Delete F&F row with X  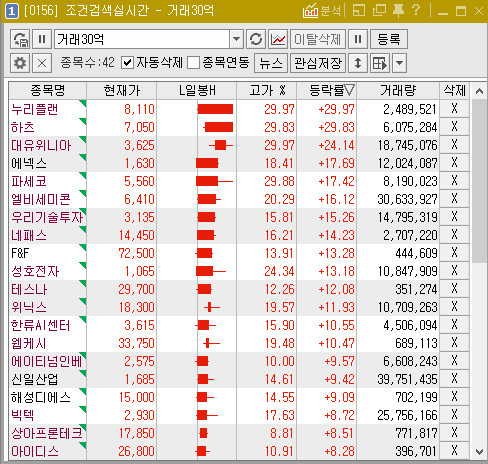coord(454,253)
